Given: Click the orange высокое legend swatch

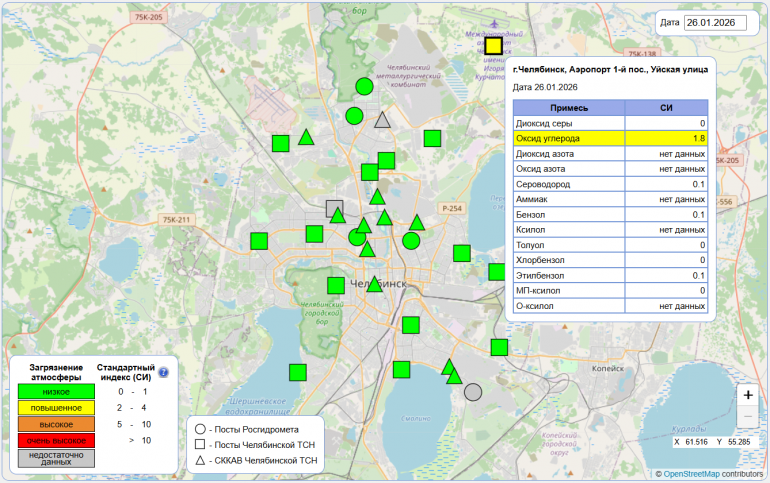Looking at the screenshot, I should click(49, 423).
